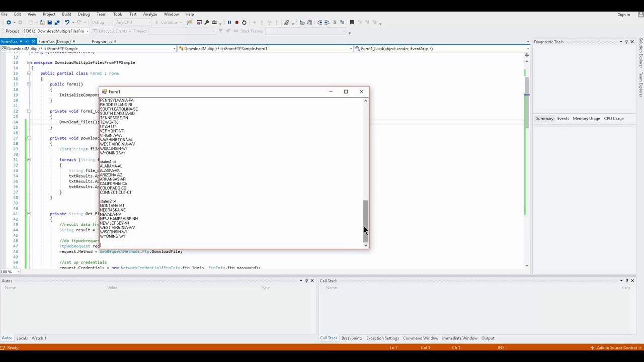Open the Exception Settings tab
Image resolution: width=644 pixels, height=362 pixels.
(x=382, y=338)
